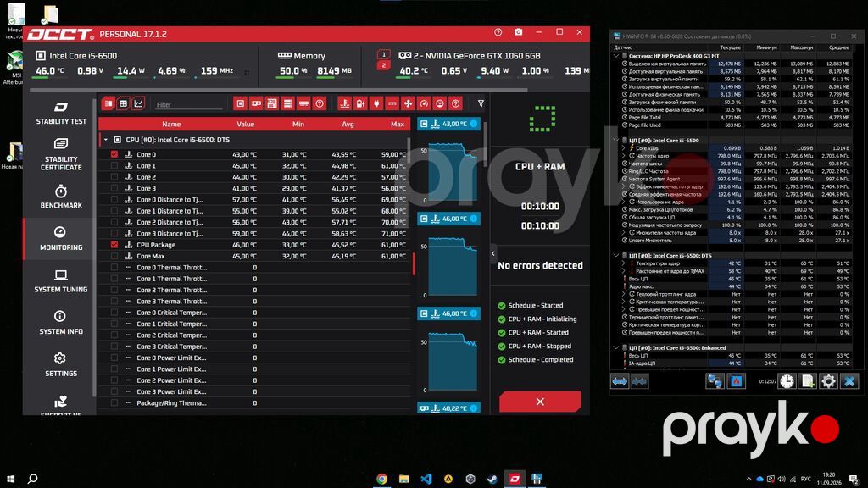Viewport: 868px width, 488px height.
Task: Check the Core 3 checkbox
Action: pyautogui.click(x=114, y=188)
